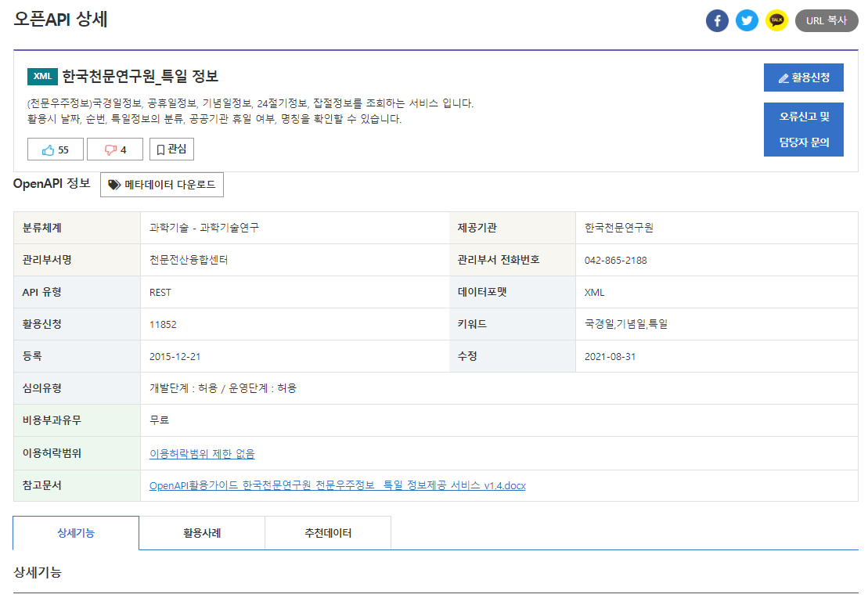868x598 pixels.
Task: Select 개발단계 : 허용 / 운영단계 : 허용
Action: 223,388
